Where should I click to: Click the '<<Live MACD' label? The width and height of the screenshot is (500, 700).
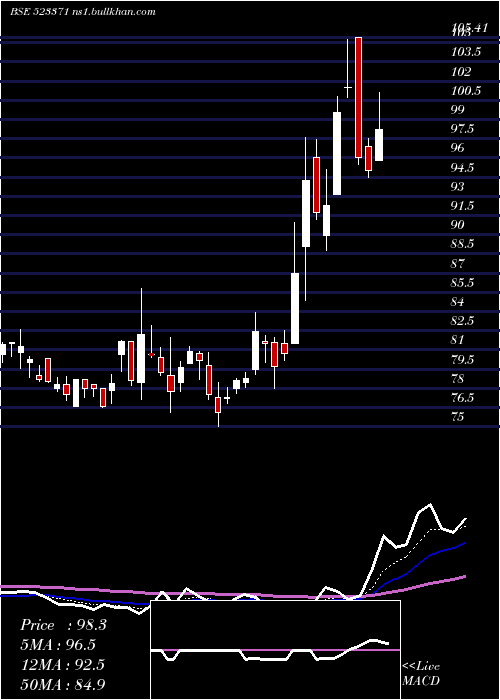pyautogui.click(x=421, y=674)
